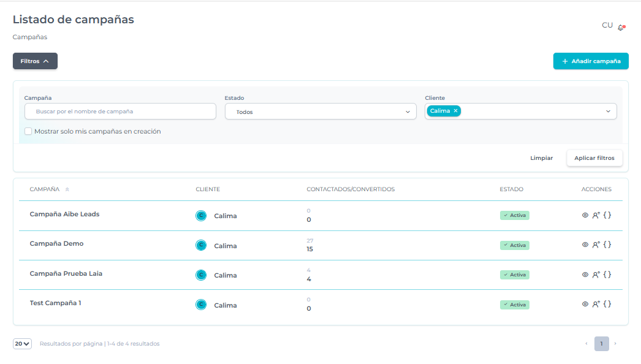Collapse the Filtros panel
This screenshot has width=641, height=364.
pyautogui.click(x=35, y=61)
